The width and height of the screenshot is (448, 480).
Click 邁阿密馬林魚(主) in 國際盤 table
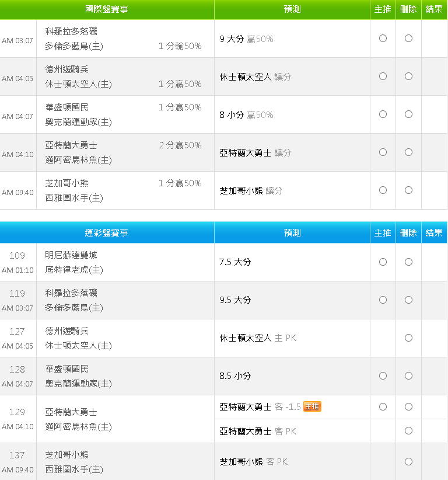[x=78, y=160]
